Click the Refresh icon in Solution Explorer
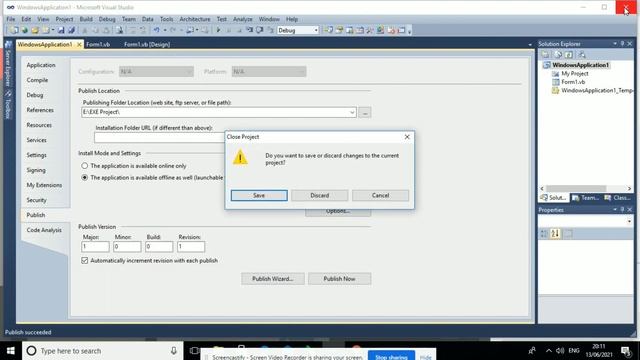 click(x=569, y=55)
